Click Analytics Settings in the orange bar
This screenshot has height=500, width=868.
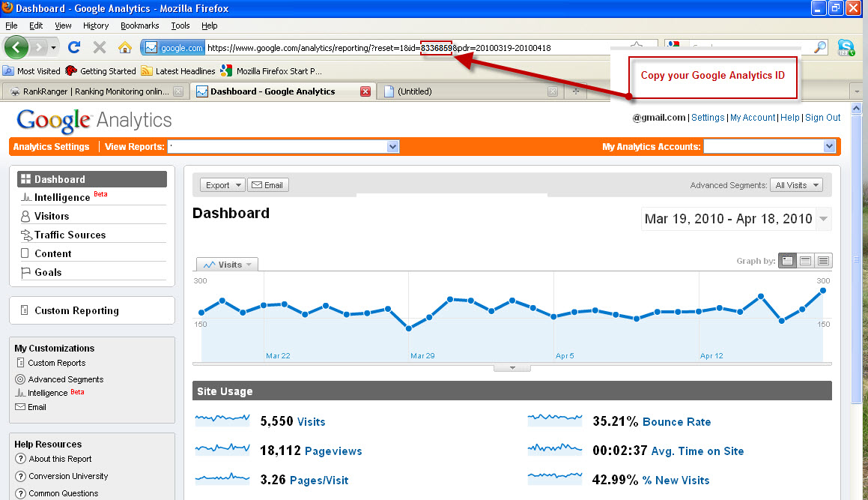click(x=51, y=146)
